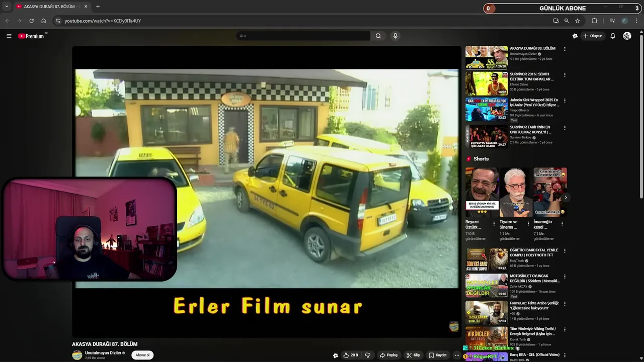Open İmamoğlu kendi short
Image resolution: width=644 pixels, height=362 pixels.
pos(550,192)
